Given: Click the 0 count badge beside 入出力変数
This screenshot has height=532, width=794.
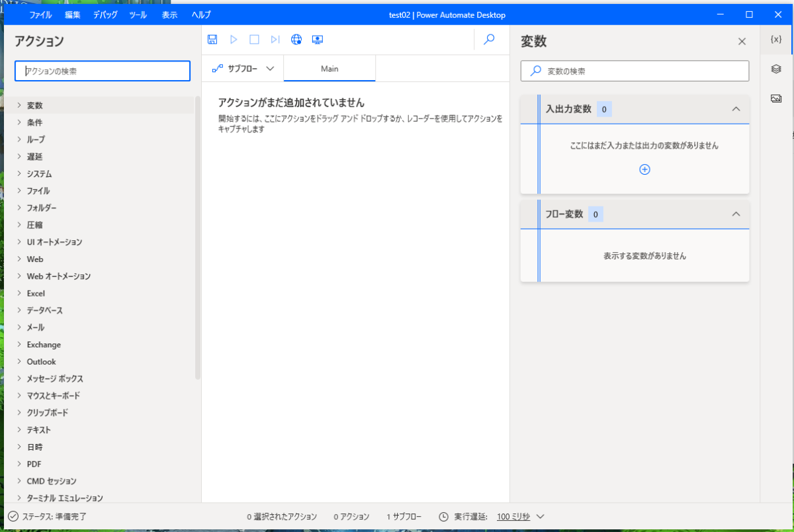Looking at the screenshot, I should (604, 109).
